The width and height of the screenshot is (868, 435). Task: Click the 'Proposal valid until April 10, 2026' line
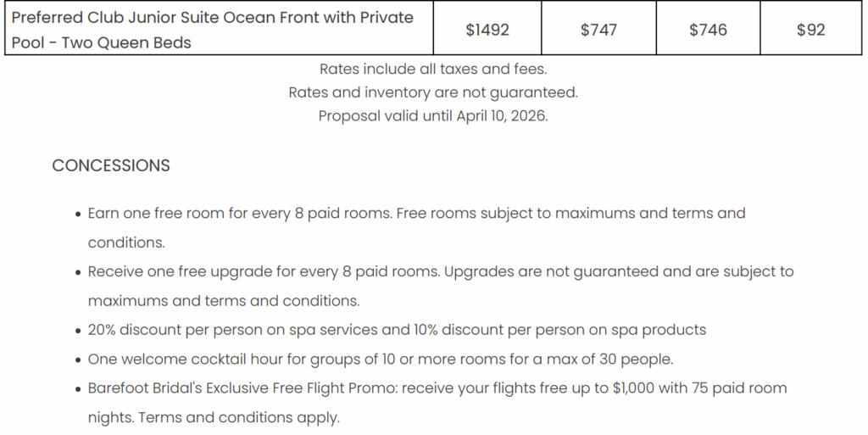point(433,116)
